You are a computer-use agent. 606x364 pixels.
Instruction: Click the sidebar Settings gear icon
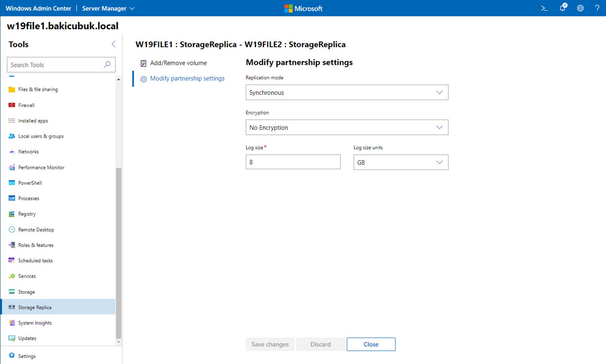coord(12,356)
